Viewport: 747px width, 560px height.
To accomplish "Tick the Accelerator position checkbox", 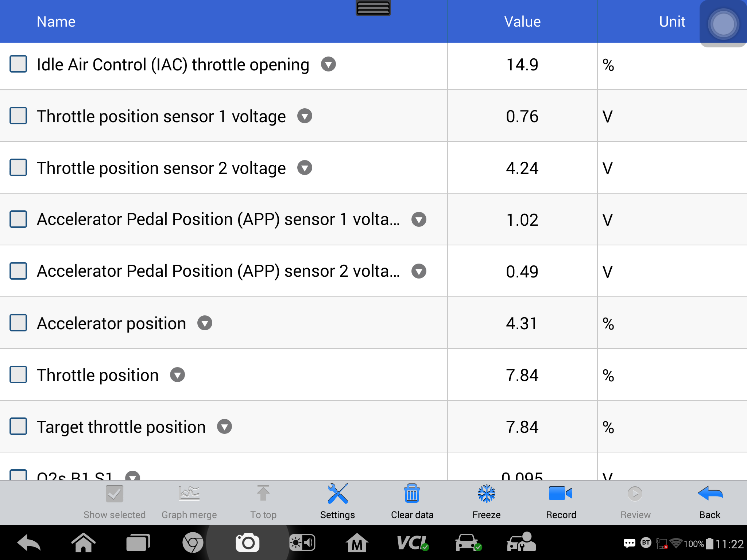I will tap(18, 323).
